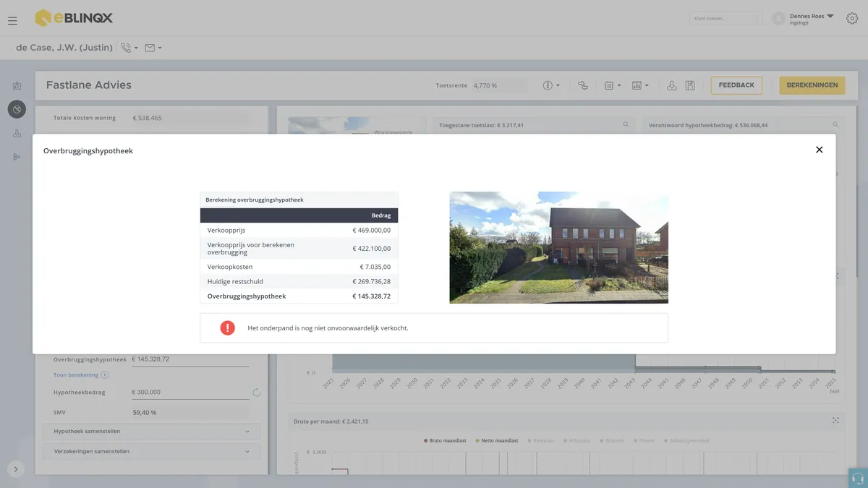
Task: Enlarge the Bruto per maand chart
Action: pos(835,421)
